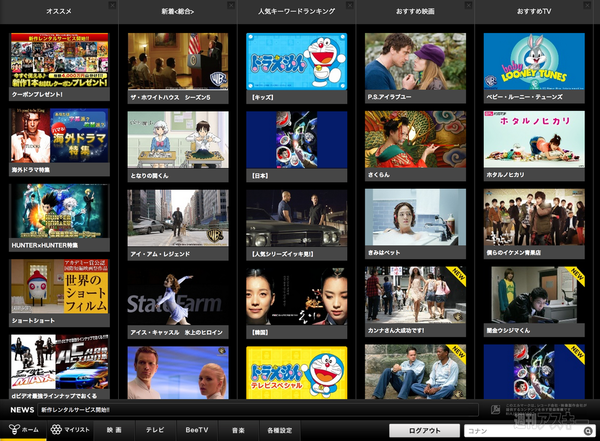Viewport: 600px width, 441px height.
Task: Open the BeeTV tab
Action: (197, 430)
